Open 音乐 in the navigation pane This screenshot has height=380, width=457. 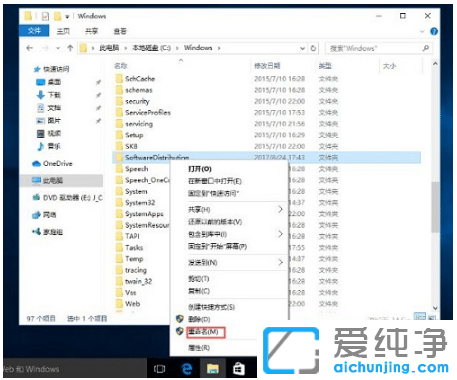tap(54, 146)
